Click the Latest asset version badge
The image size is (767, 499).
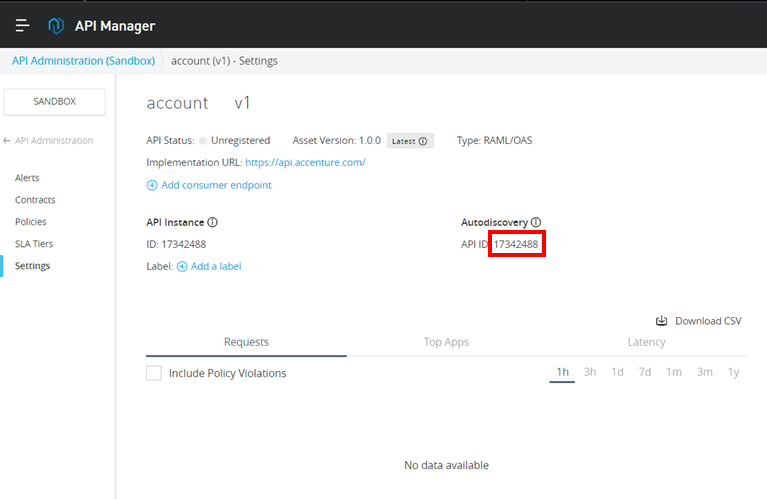click(409, 141)
